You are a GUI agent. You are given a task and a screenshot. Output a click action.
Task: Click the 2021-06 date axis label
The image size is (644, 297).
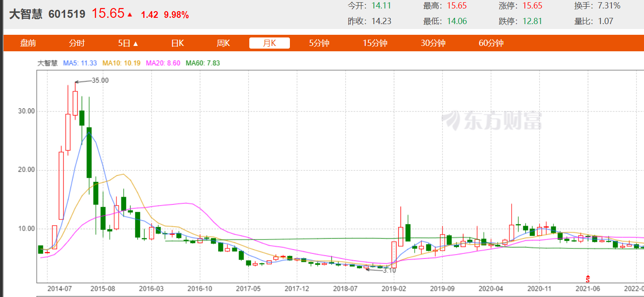(x=589, y=289)
